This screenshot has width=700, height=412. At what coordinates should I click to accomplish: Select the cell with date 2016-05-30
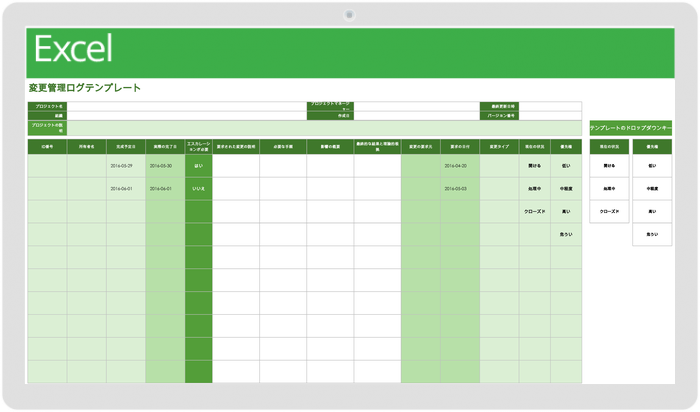[x=165, y=166]
